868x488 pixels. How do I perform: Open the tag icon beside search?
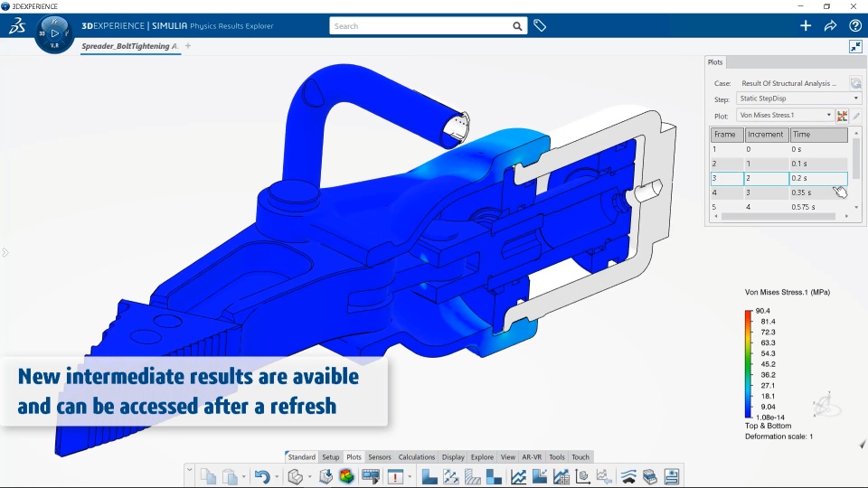tap(540, 25)
